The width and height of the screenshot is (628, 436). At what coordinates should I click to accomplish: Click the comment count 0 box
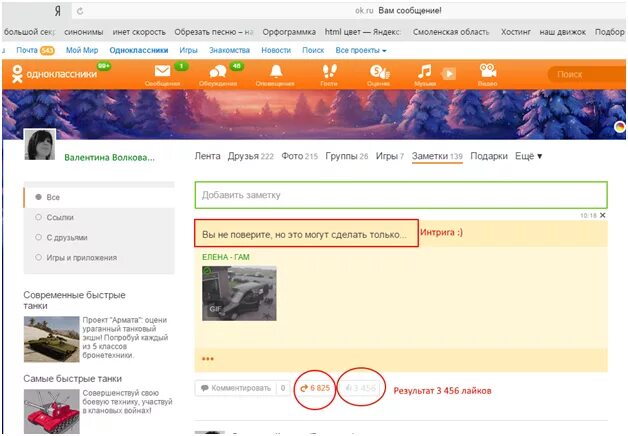click(283, 388)
